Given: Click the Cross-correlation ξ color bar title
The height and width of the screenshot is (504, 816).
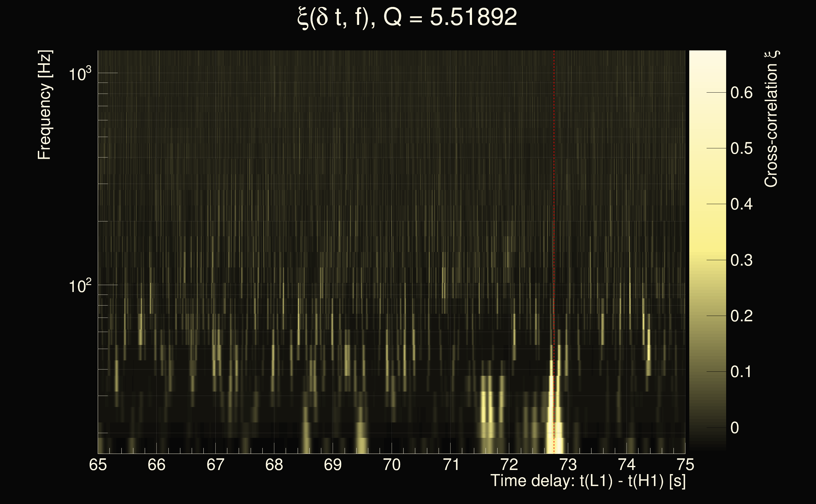Looking at the screenshot, I should [x=771, y=119].
